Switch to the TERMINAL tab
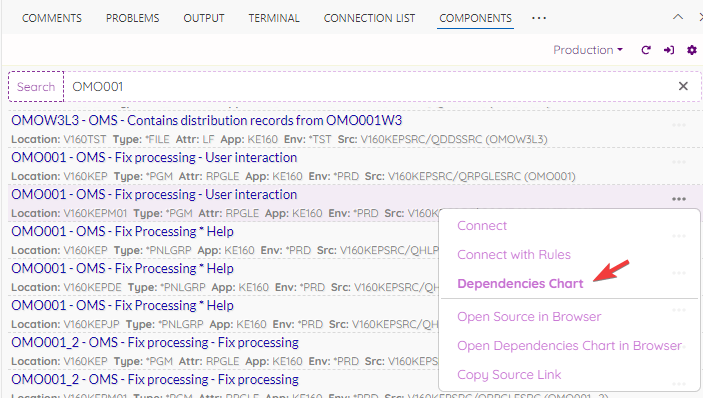Screen dimensions: 703x398 click(x=274, y=18)
